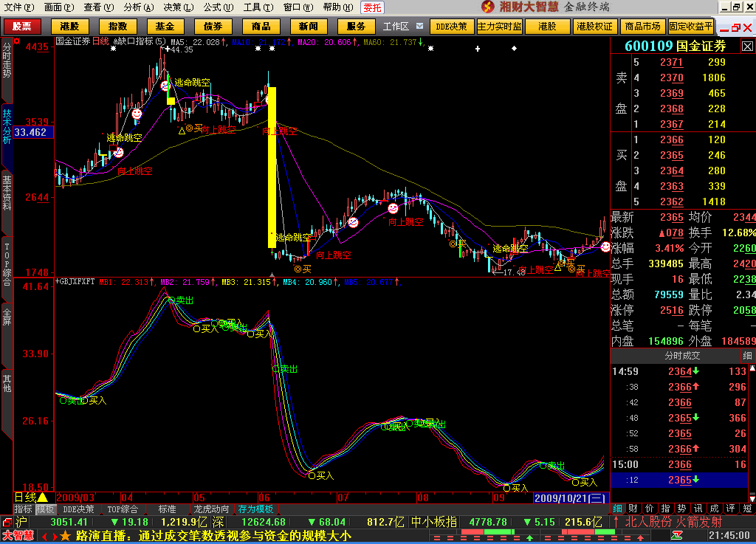This screenshot has width=756, height=544.
Task: Click the red restore icon of inner window
Action: click(x=736, y=29)
